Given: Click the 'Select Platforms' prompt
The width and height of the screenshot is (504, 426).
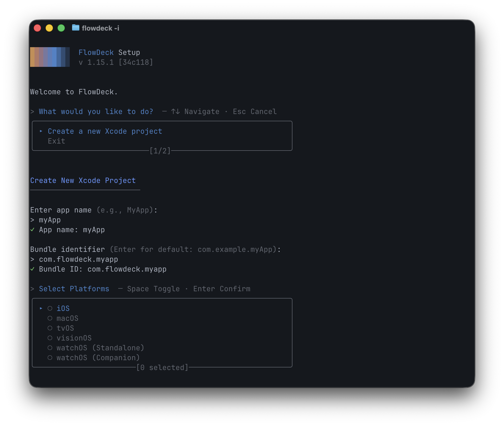Looking at the screenshot, I should (74, 289).
